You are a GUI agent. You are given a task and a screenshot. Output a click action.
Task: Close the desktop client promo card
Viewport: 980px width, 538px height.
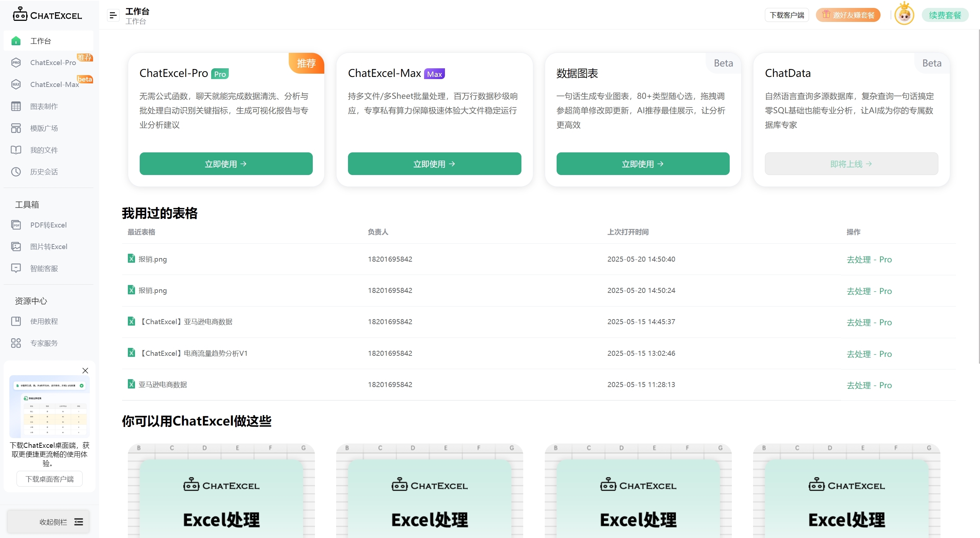point(85,371)
